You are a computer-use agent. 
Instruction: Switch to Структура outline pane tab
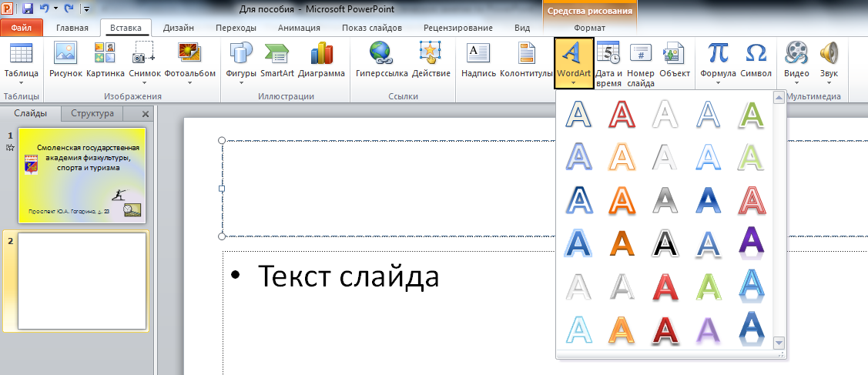pos(92,113)
